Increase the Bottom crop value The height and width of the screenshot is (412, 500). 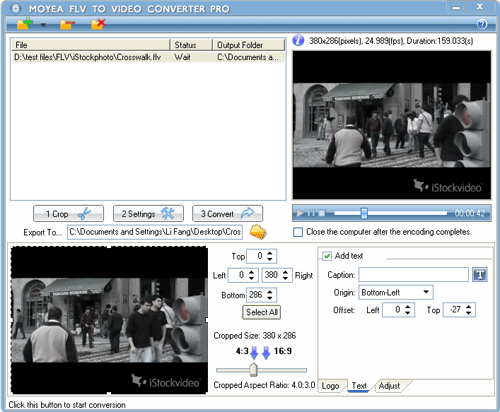pos(270,292)
